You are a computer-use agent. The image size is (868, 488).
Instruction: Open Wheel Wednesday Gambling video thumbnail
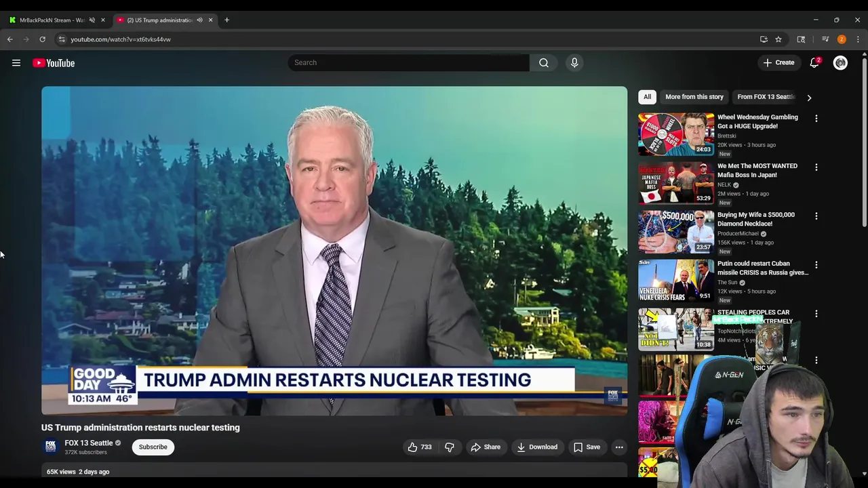(x=676, y=134)
